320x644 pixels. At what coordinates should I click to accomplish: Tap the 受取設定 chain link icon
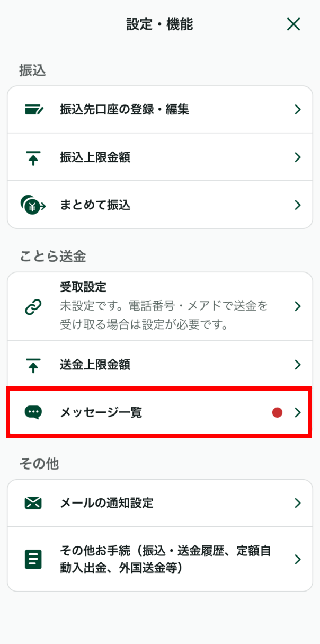33,306
